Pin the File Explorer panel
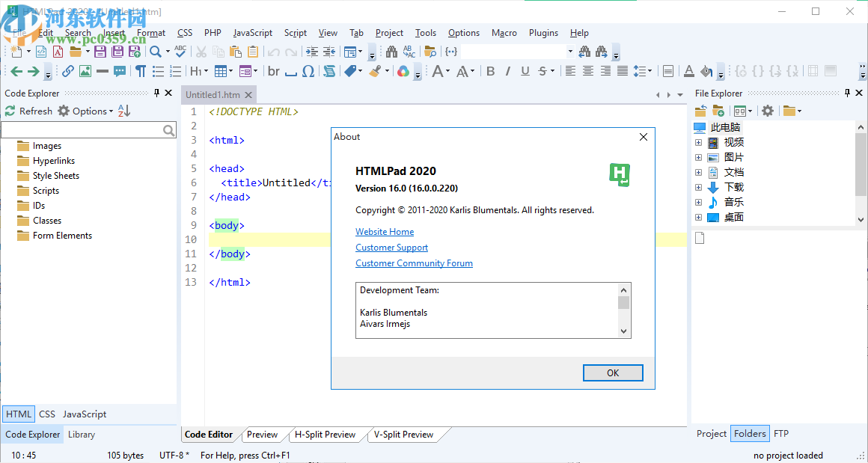This screenshot has width=868, height=463. click(x=848, y=93)
